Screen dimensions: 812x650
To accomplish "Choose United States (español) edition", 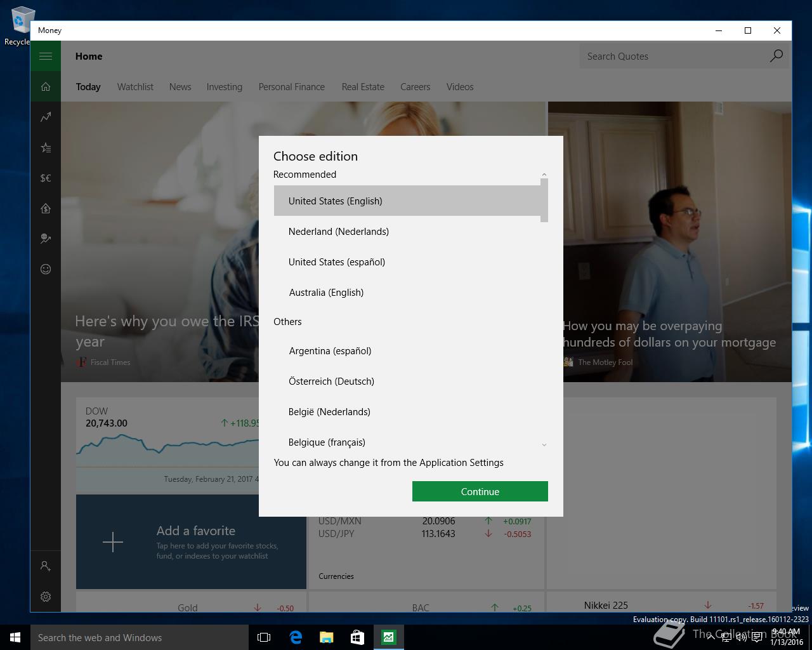I will coord(407,262).
